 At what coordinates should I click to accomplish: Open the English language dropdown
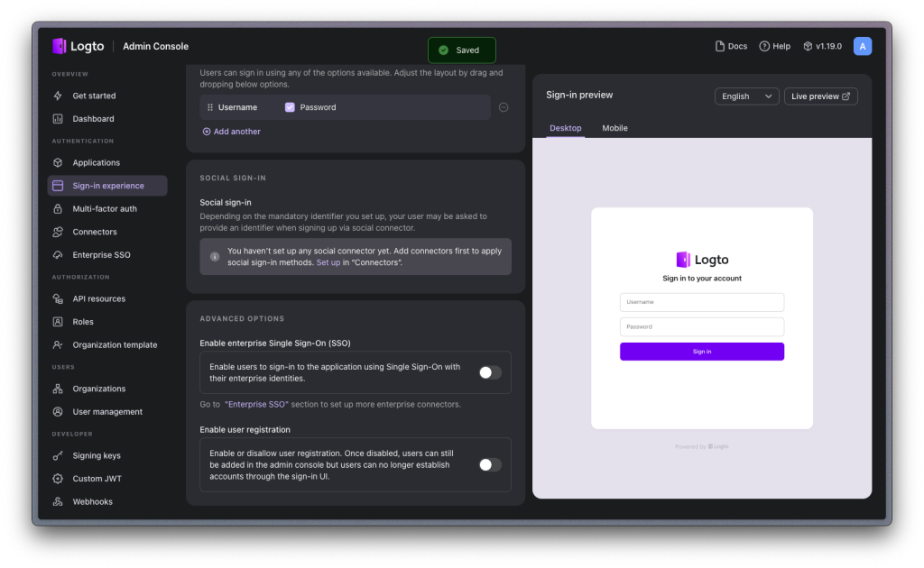tap(746, 96)
